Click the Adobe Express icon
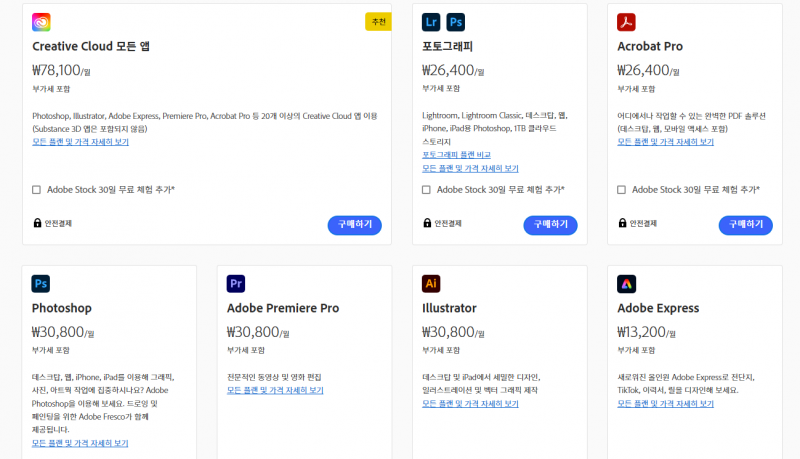800x459 pixels. pos(627,284)
